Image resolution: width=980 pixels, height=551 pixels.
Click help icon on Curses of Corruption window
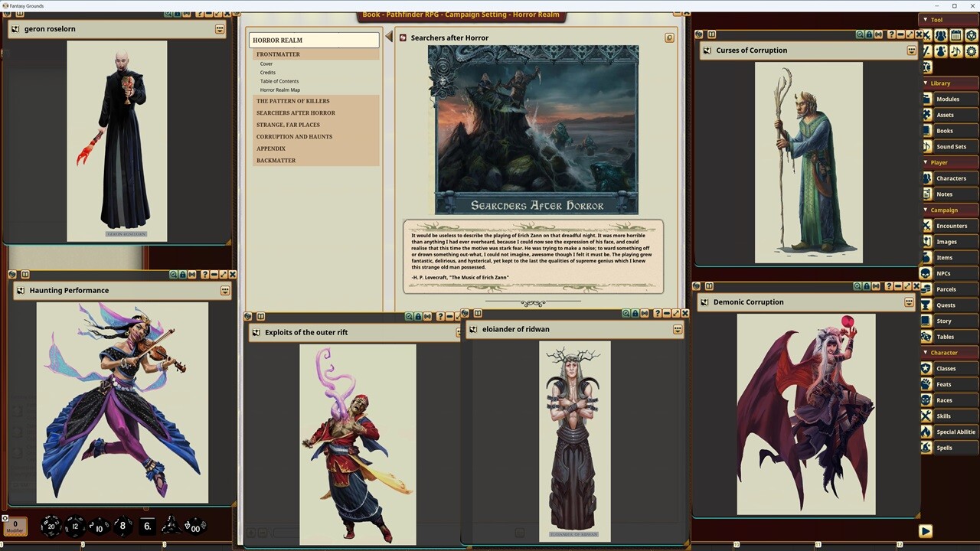coord(890,34)
